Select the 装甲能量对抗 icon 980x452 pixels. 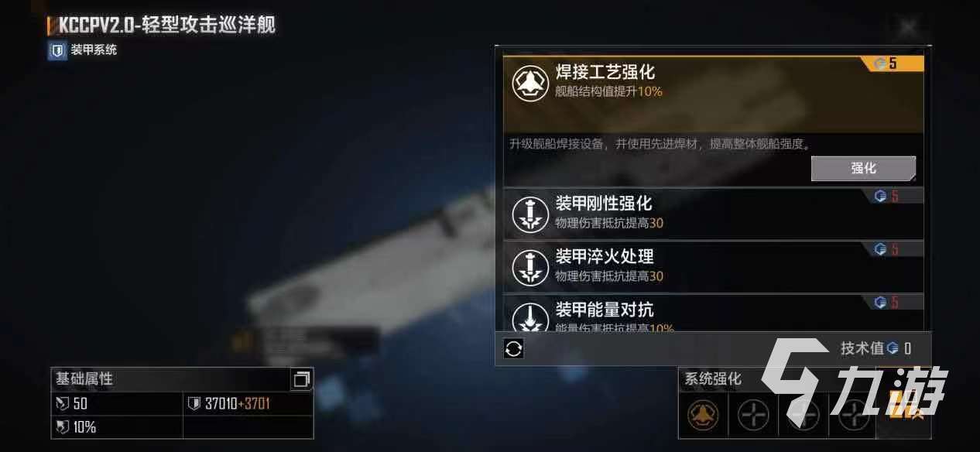click(530, 316)
